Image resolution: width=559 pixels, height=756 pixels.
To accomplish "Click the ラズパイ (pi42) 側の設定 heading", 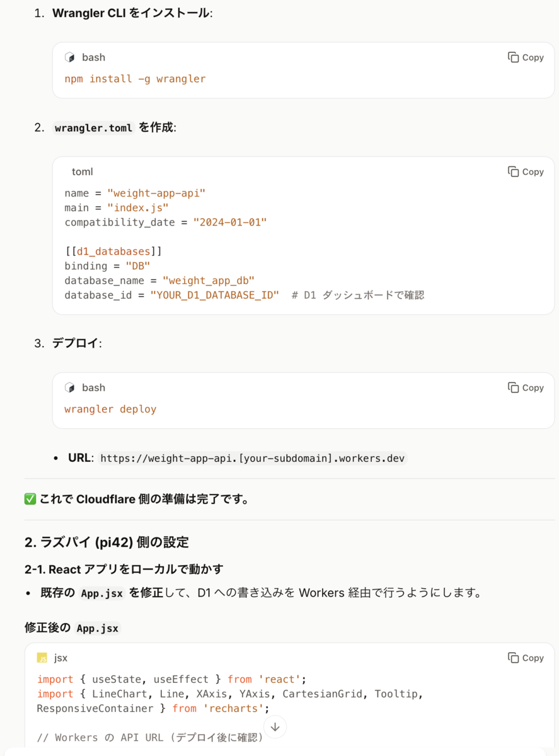I will pyautogui.click(x=107, y=542).
